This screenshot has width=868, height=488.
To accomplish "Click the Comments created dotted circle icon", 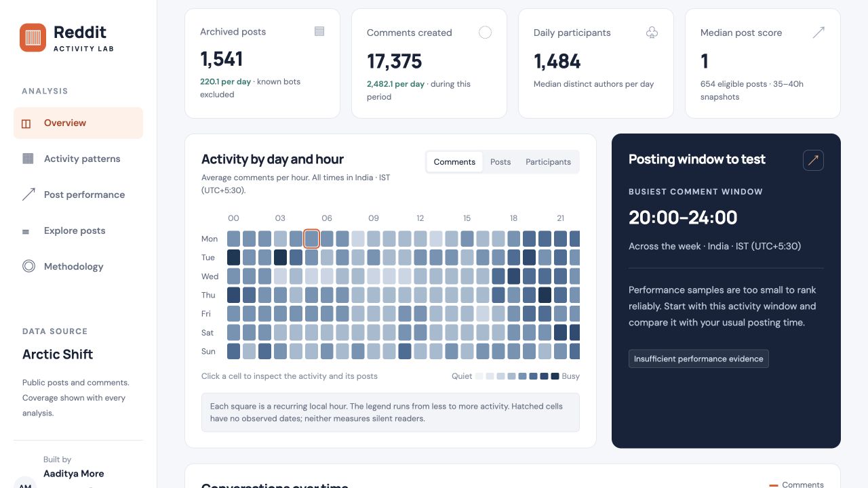I will 485,33.
